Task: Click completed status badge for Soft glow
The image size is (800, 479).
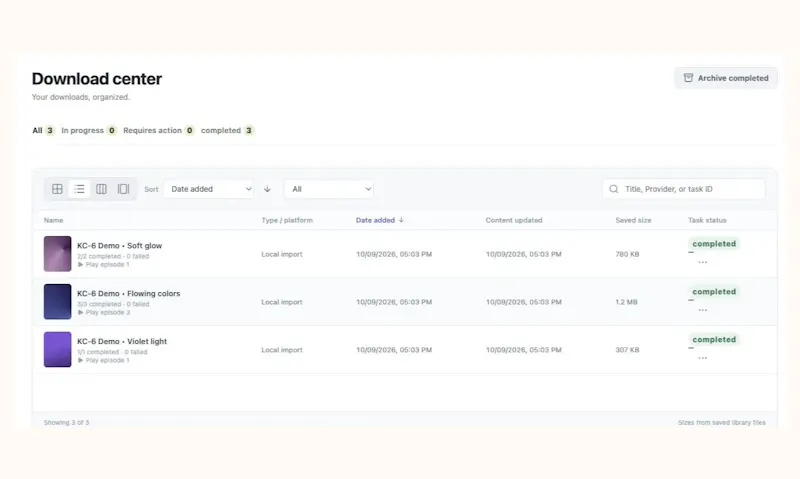Action: coord(714,244)
